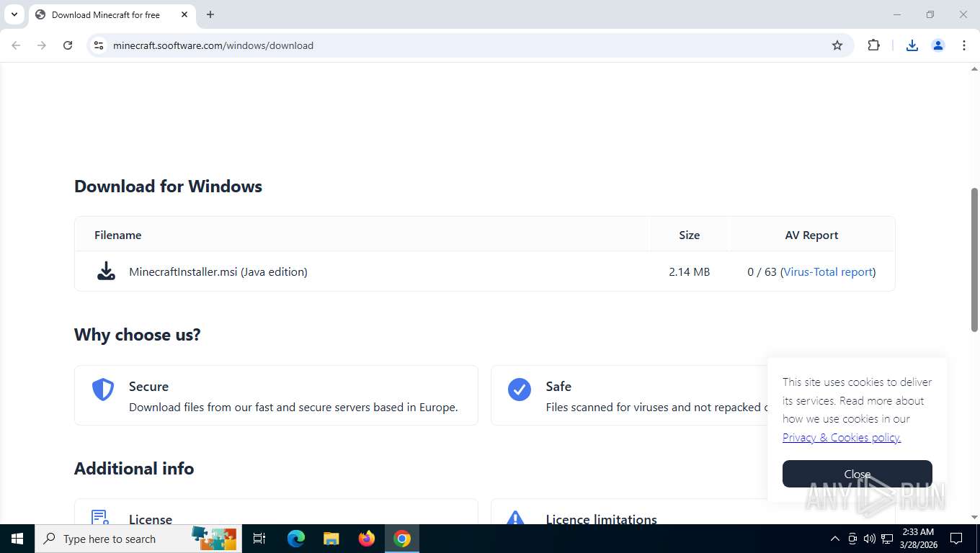Show hidden system tray icons
The width and height of the screenshot is (980, 553).
834,539
